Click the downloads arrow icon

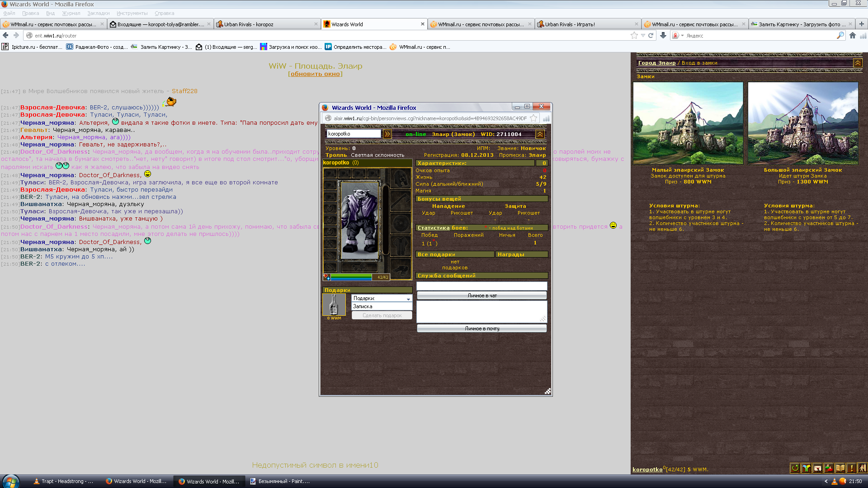click(663, 35)
